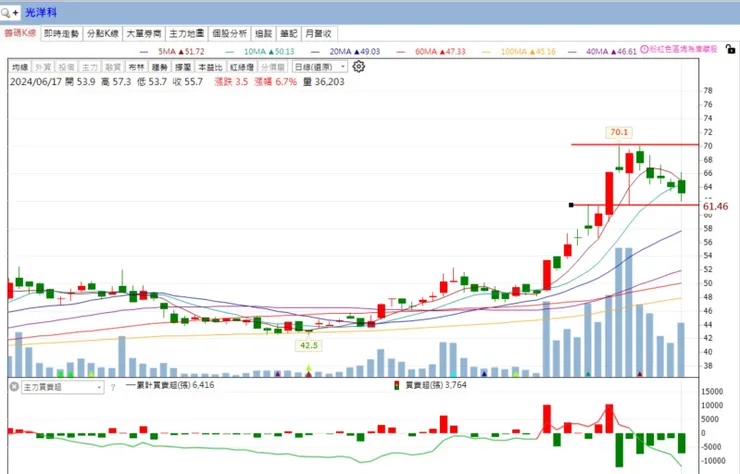Screen dimensions: 740x474
Task: Toggle the 外資 overlay button
Action: tap(43, 67)
